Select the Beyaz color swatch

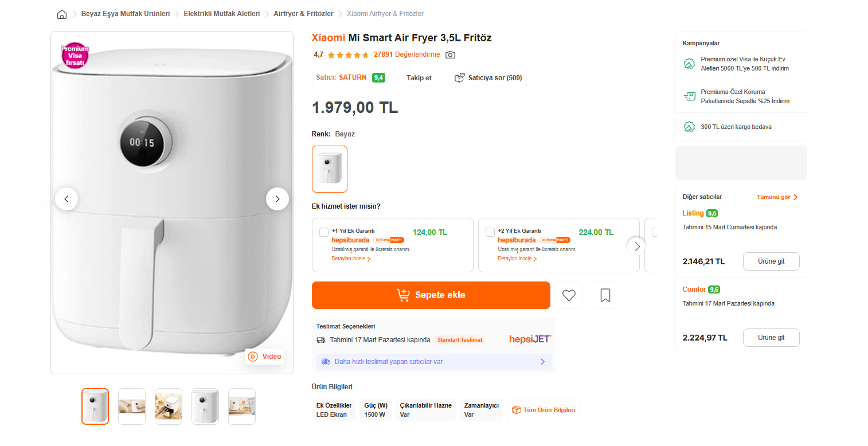330,169
